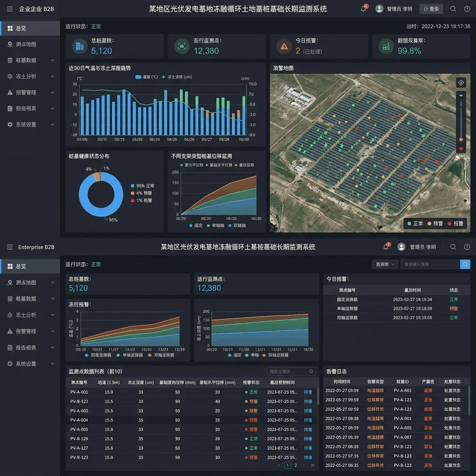Screen dimensions: 476x476
Task: Click the 数据采集率 chart icon
Action: [386, 46]
